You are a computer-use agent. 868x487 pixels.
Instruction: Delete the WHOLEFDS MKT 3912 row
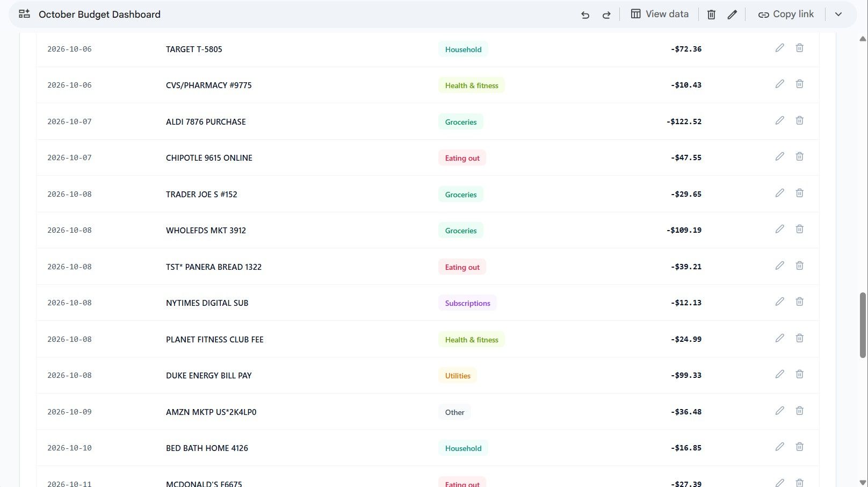coord(800,229)
